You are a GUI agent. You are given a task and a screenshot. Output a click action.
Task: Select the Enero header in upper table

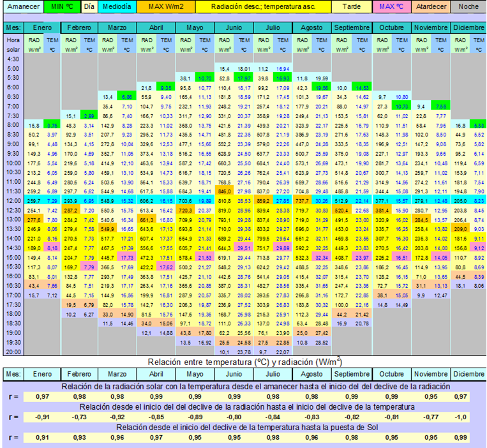[x=43, y=29]
